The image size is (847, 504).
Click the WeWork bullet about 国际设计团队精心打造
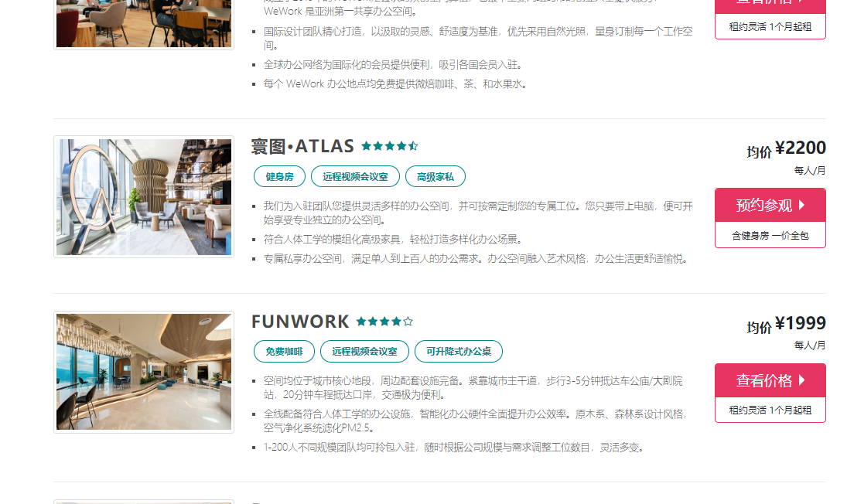tap(478, 39)
